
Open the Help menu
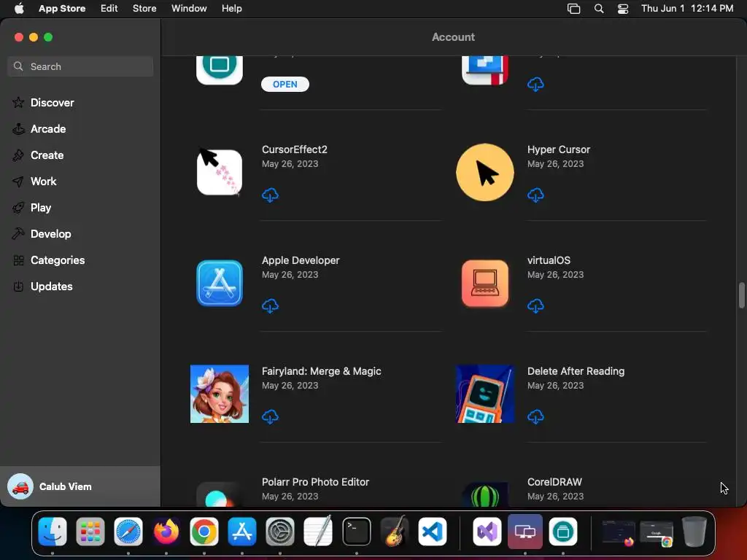pyautogui.click(x=231, y=8)
